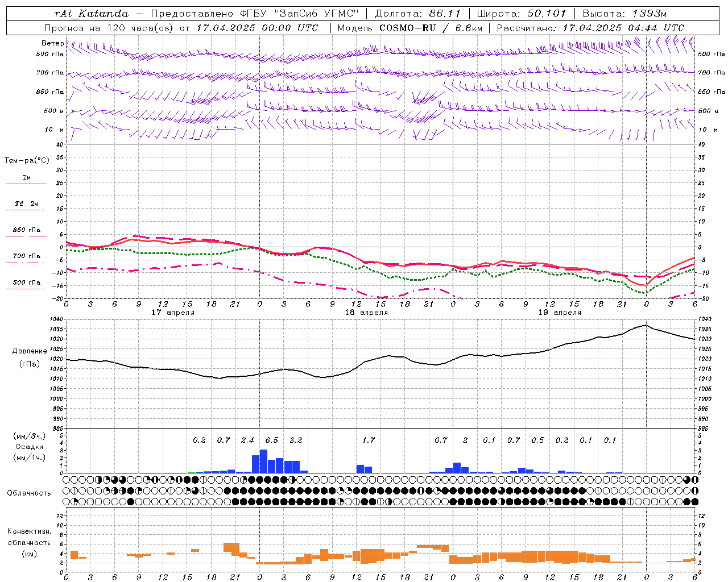Click calculation time "17.04.2025 04:44 UTC"
Screen dimensions: 728x582
623,28
